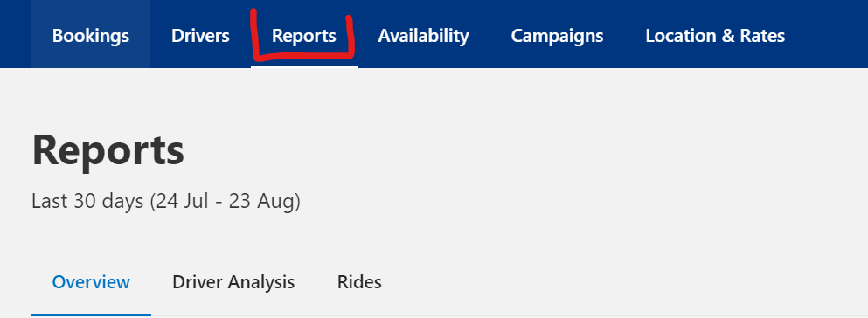This screenshot has height=318, width=868.
Task: Open Location & Rates settings
Action: (x=715, y=36)
